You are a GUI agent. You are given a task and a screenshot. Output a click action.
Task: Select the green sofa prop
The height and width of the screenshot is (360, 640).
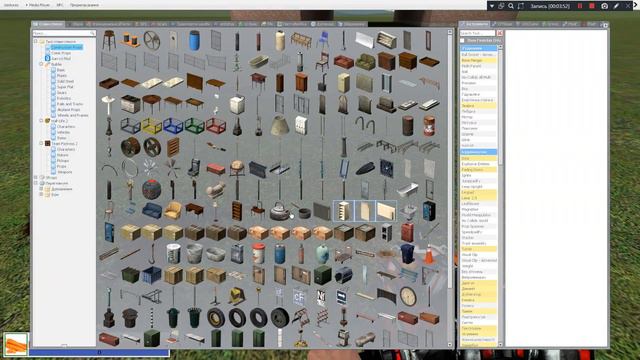[365, 62]
